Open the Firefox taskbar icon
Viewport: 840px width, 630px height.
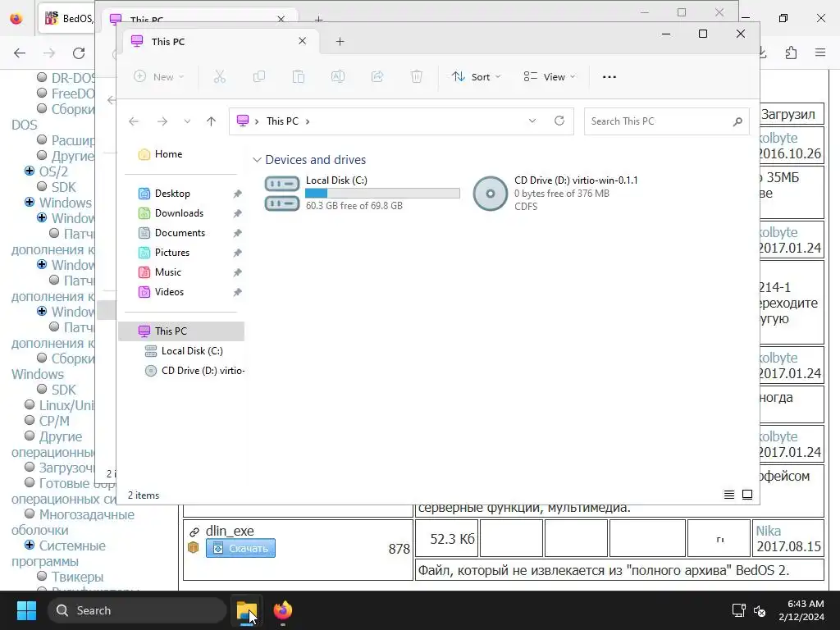tap(283, 610)
